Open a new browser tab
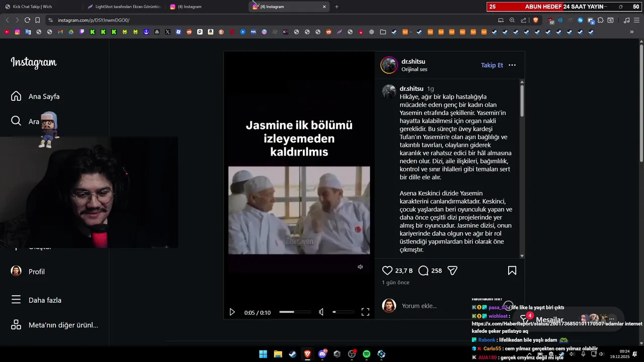Viewport: 644px width, 362px height. (x=337, y=7)
